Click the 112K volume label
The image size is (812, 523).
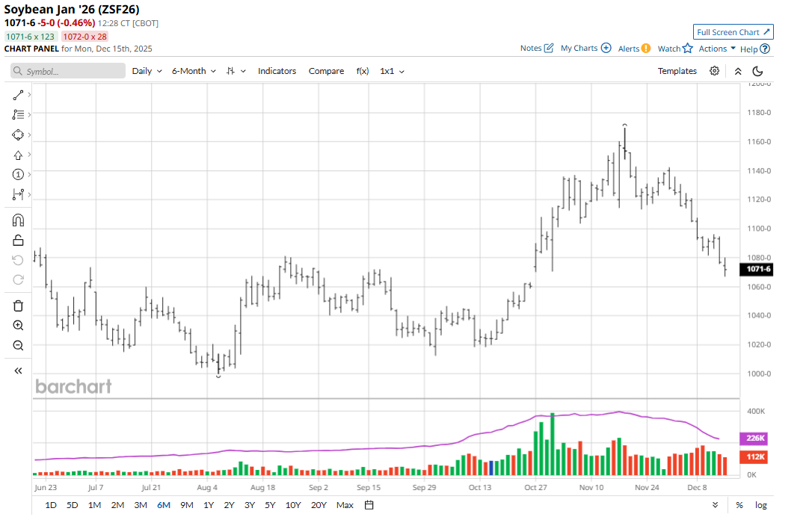[754, 457]
